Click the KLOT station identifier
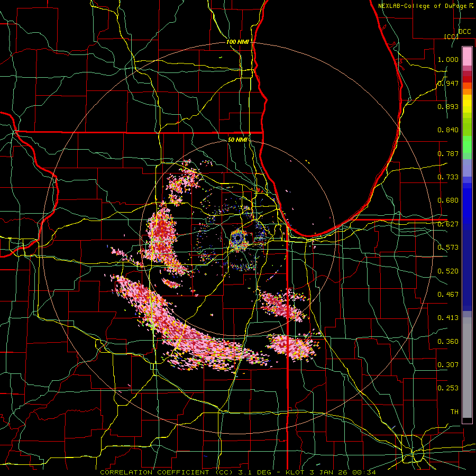 [x=295, y=472]
